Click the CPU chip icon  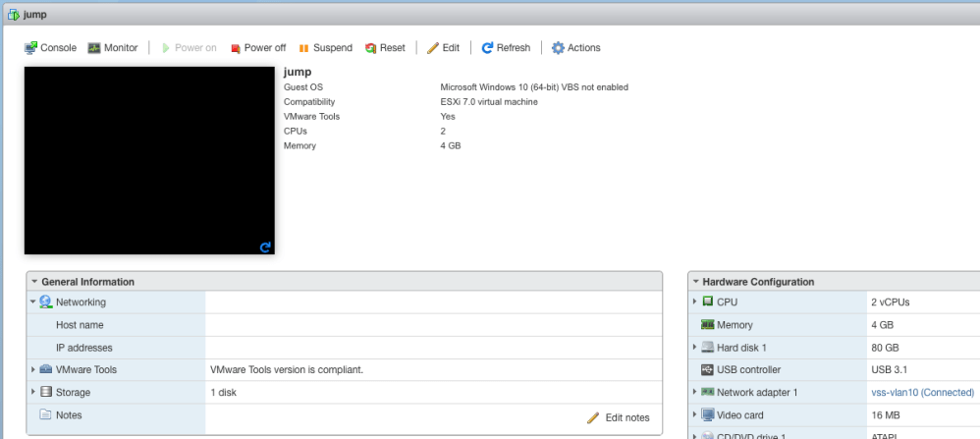[707, 302]
